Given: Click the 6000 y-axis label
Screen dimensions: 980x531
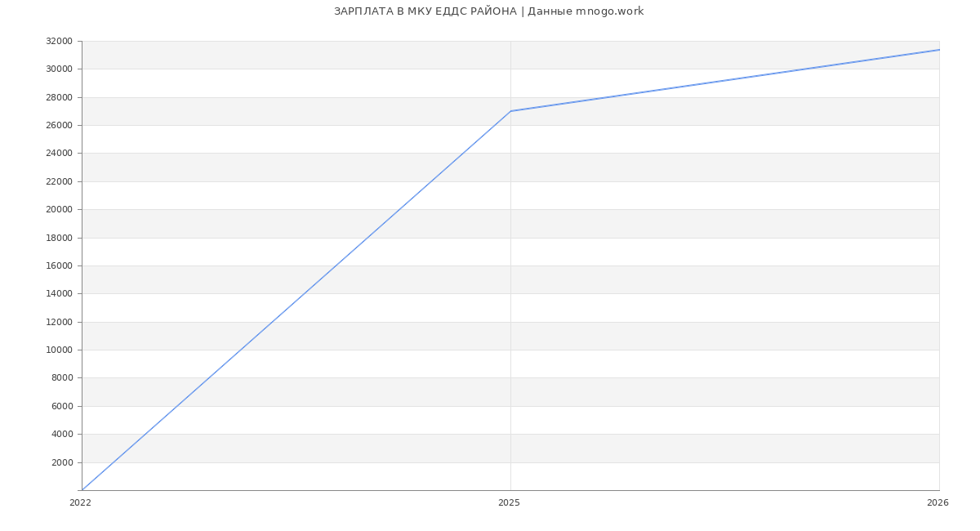Looking at the screenshot, I should [61, 406].
